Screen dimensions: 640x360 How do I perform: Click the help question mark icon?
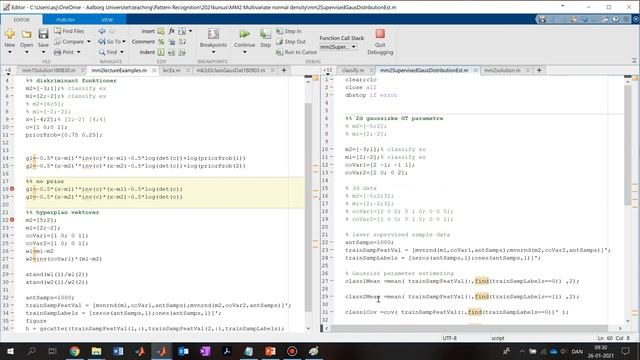coord(616,19)
